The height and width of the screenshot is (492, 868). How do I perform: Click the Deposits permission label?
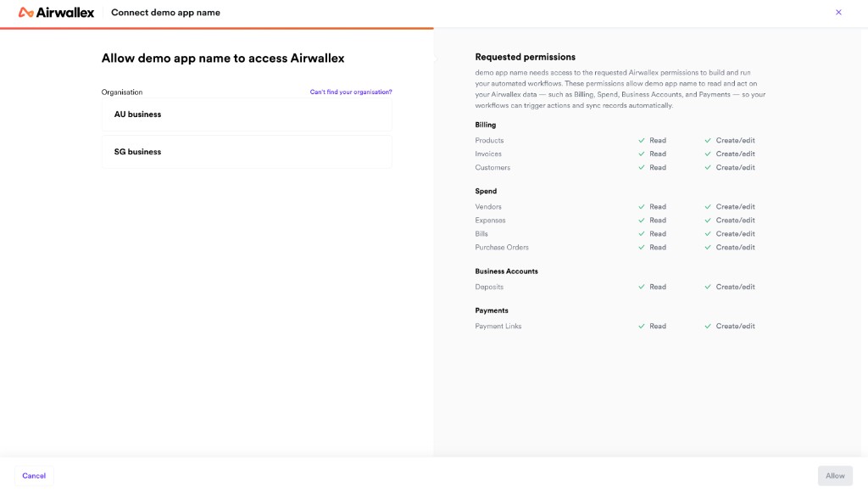pyautogui.click(x=489, y=287)
